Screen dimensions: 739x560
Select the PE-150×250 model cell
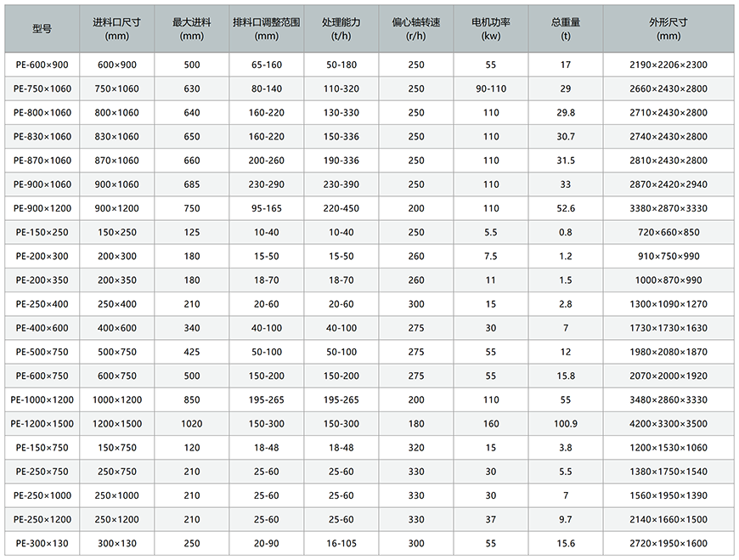(42, 232)
